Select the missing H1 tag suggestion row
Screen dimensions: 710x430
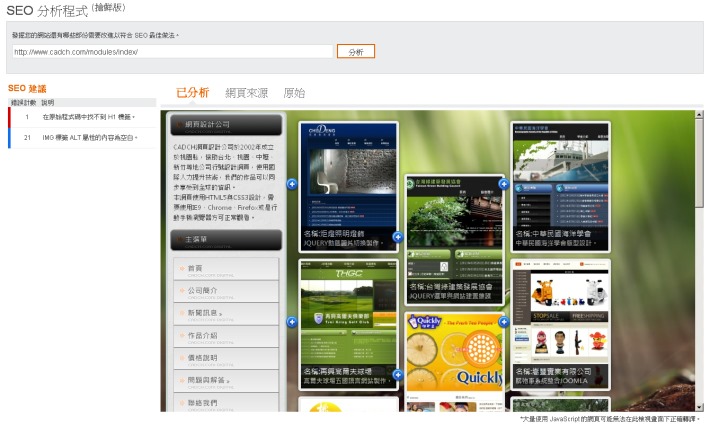click(x=80, y=117)
